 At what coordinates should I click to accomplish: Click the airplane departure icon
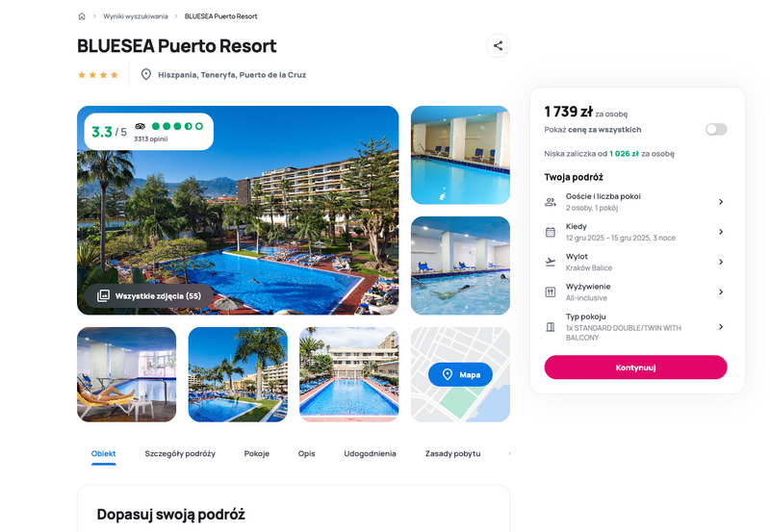click(x=551, y=262)
